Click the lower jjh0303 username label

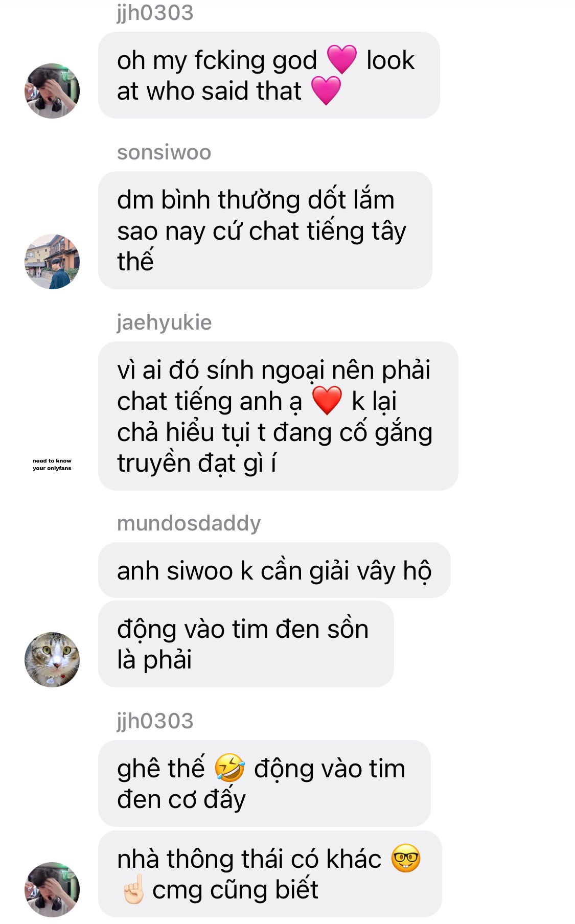point(155,721)
